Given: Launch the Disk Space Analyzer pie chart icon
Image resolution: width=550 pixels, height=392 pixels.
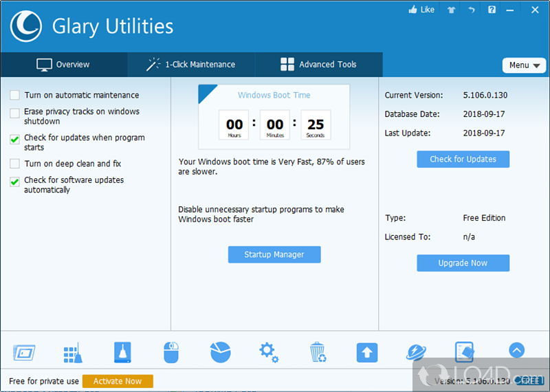Looking at the screenshot, I should [220, 352].
